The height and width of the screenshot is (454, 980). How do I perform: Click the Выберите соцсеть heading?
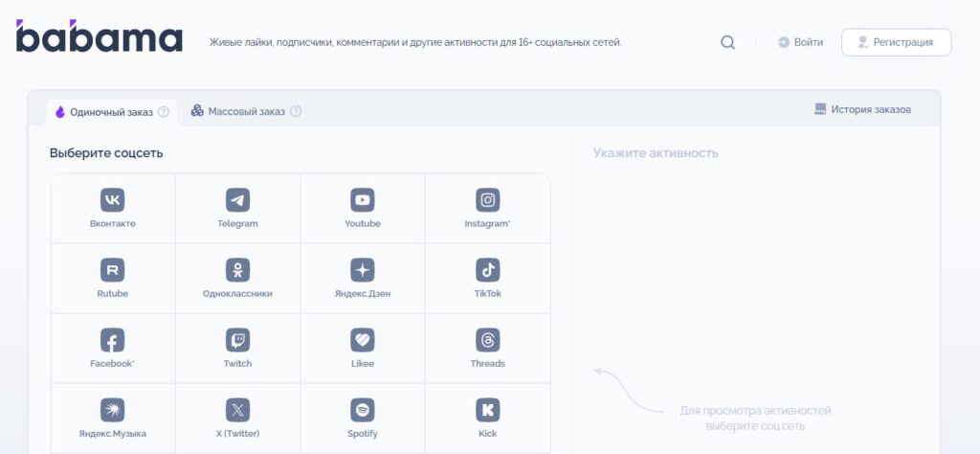pos(106,153)
